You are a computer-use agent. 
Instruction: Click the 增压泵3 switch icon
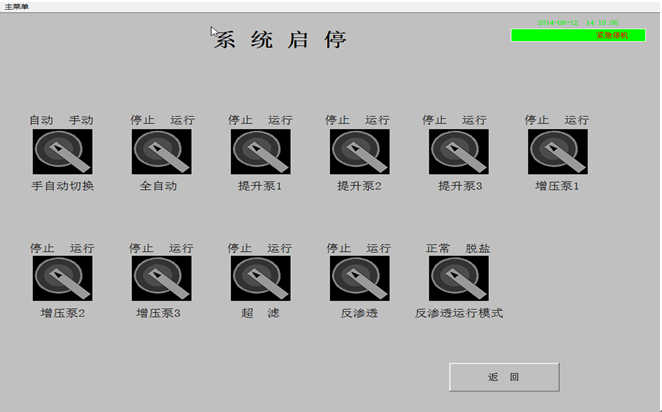point(161,278)
